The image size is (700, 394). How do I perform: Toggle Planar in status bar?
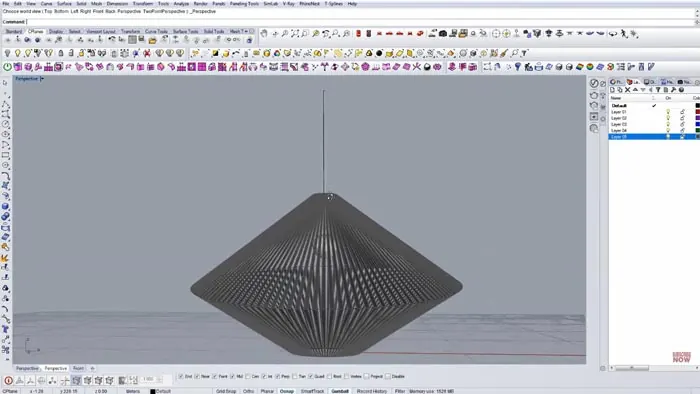267,391
